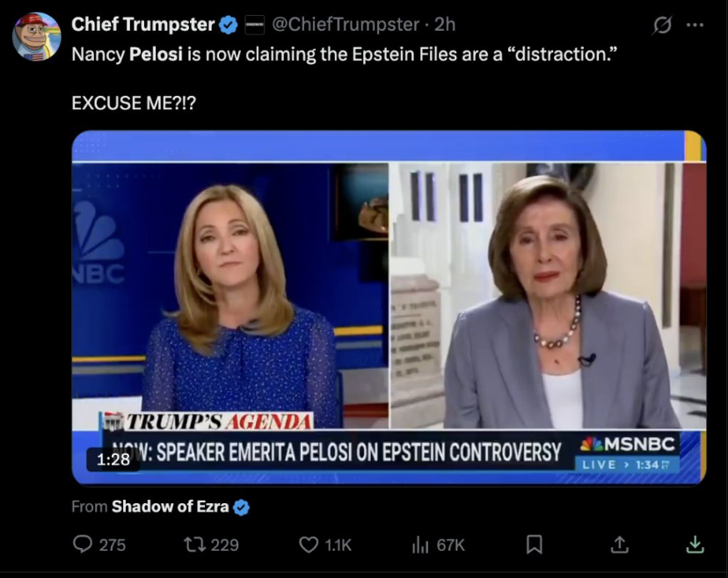Screen dimensions: 728x578
Task: Like the post with the heart icon
Action: tap(309, 544)
